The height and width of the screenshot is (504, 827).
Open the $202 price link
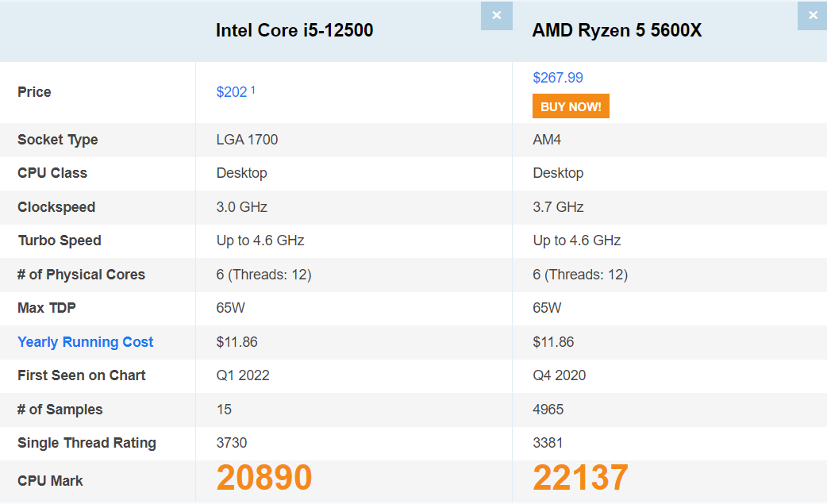coord(232,92)
